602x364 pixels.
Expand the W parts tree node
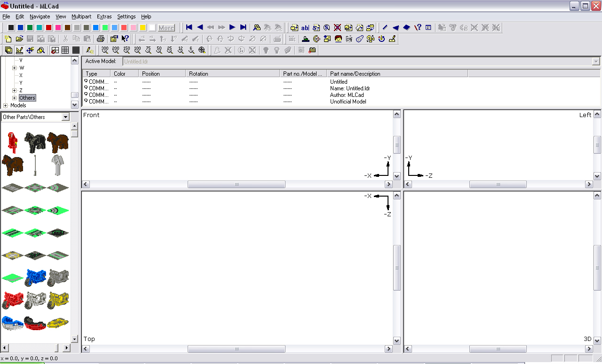coord(15,68)
